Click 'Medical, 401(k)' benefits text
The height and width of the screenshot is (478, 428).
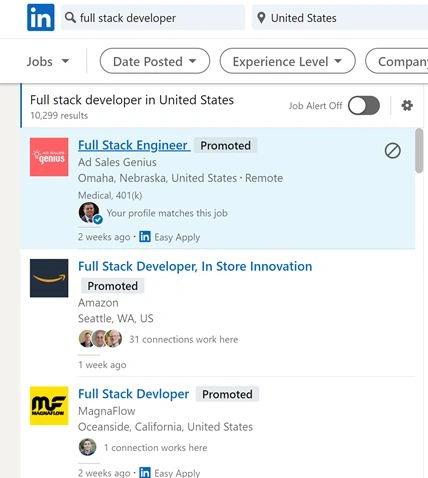coord(110,195)
